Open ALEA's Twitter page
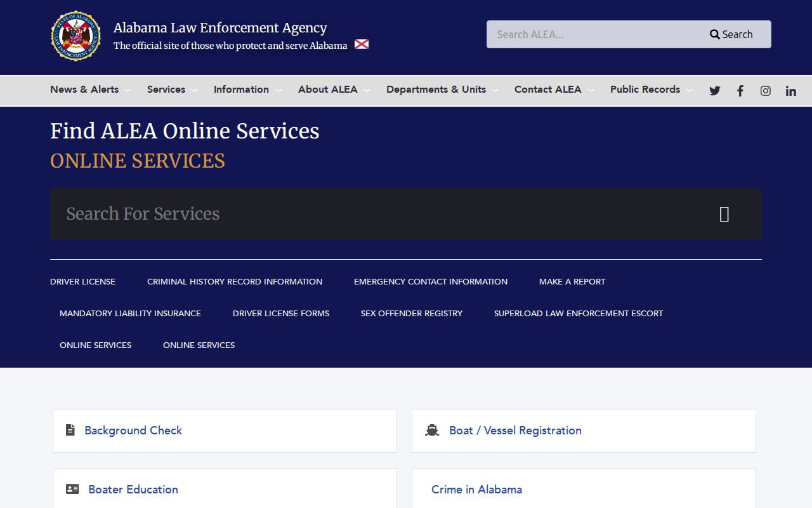 click(x=715, y=91)
